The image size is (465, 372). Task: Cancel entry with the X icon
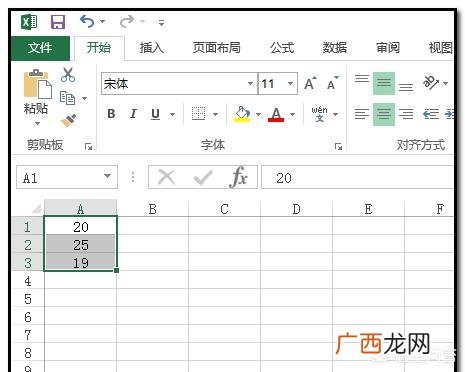(x=166, y=177)
